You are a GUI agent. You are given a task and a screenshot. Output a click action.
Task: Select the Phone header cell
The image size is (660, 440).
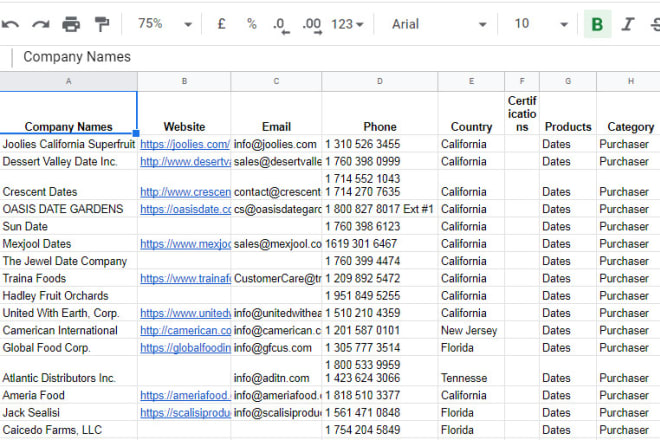[380, 113]
